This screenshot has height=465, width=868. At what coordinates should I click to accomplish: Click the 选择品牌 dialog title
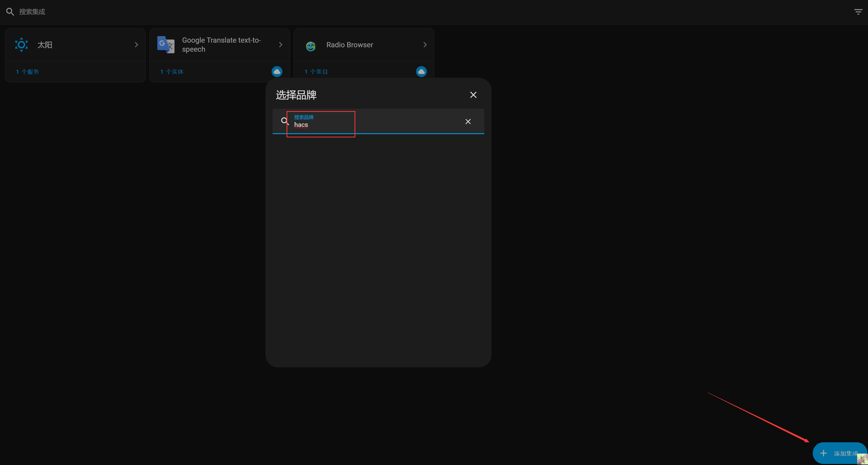(296, 95)
